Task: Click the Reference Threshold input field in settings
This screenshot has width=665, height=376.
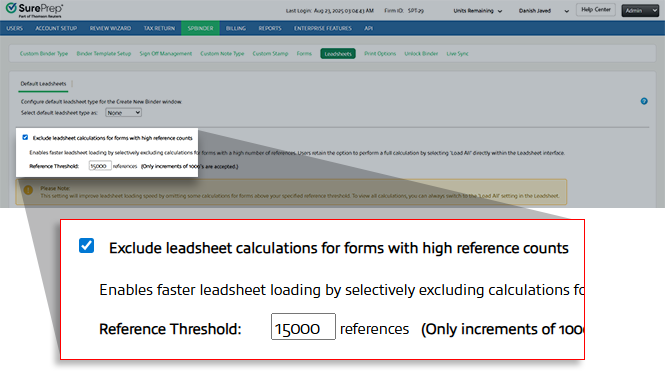Action: pyautogui.click(x=100, y=166)
